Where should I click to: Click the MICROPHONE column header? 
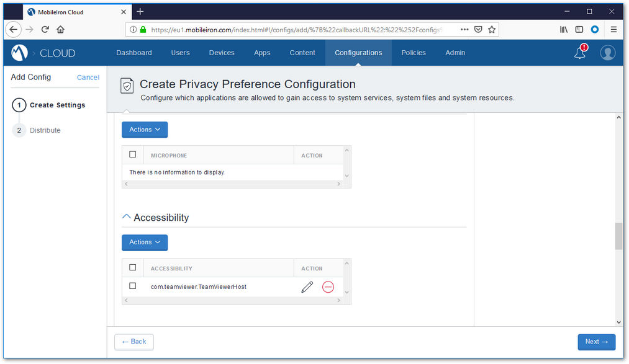click(168, 156)
